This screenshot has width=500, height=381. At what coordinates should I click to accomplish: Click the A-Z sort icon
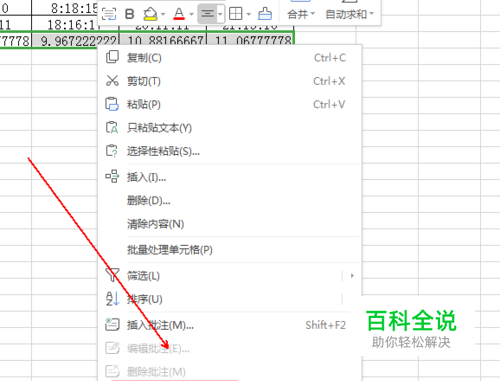pos(112,299)
